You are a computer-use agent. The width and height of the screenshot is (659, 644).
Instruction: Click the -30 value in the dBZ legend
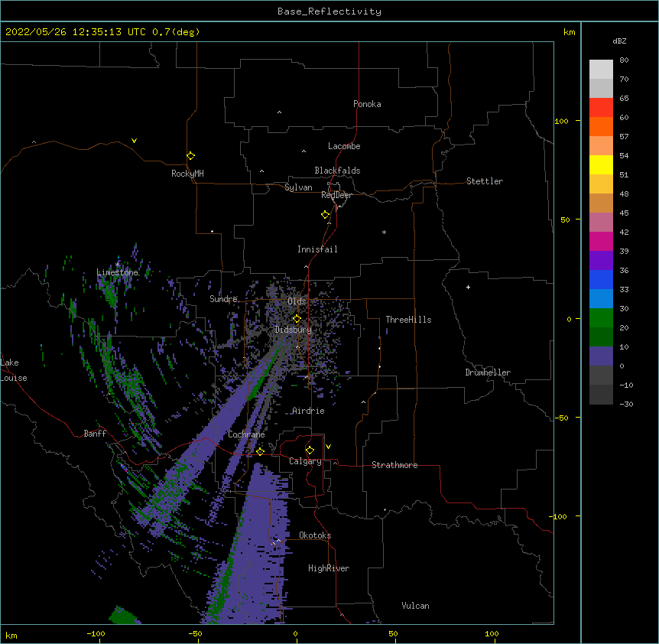pyautogui.click(x=626, y=404)
